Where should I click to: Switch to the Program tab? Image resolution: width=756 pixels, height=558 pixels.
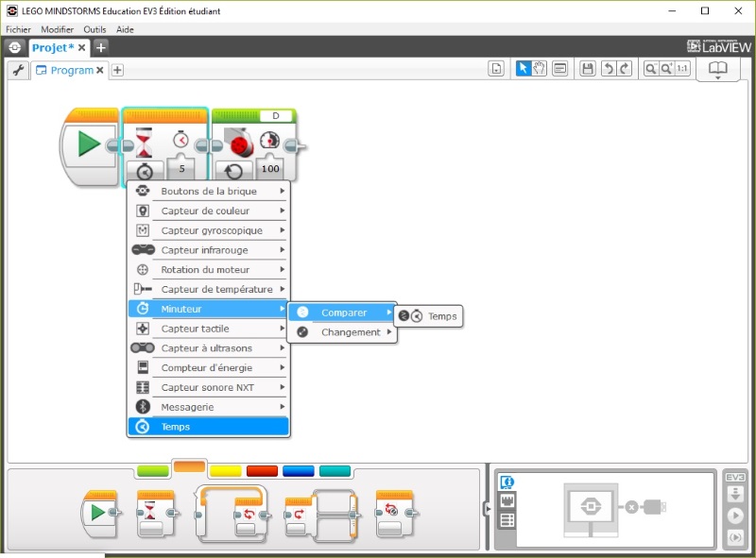pyautogui.click(x=72, y=71)
